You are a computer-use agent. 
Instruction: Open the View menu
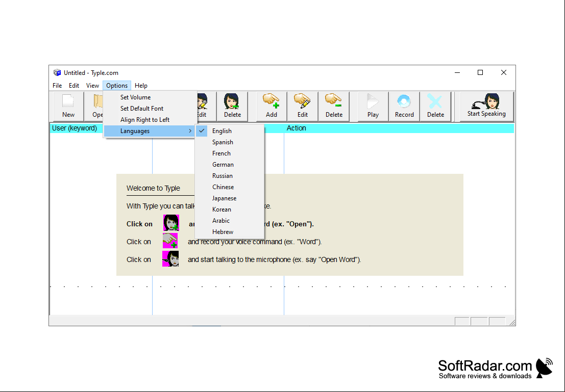click(92, 86)
